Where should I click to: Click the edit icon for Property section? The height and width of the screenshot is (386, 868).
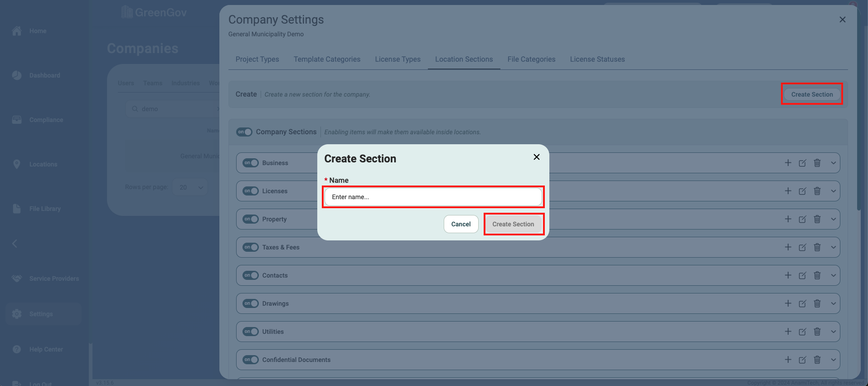point(802,219)
